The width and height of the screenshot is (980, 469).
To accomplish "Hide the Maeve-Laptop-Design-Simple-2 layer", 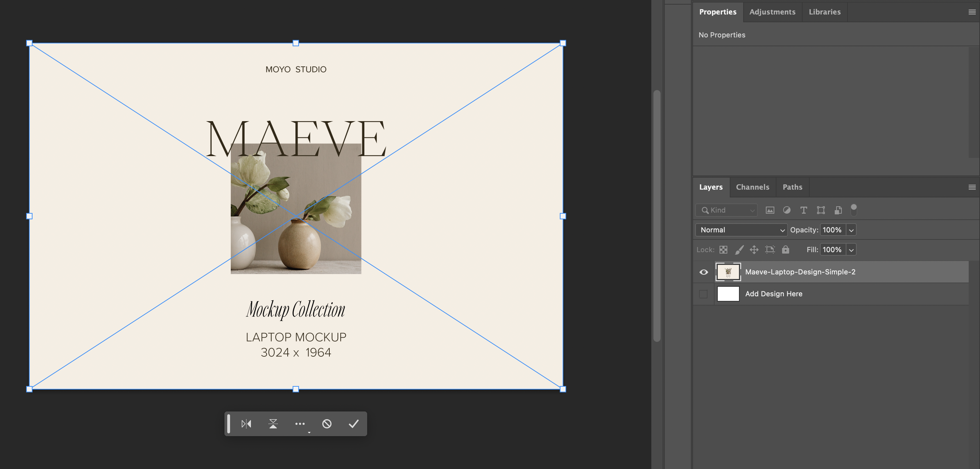I will click(703, 272).
